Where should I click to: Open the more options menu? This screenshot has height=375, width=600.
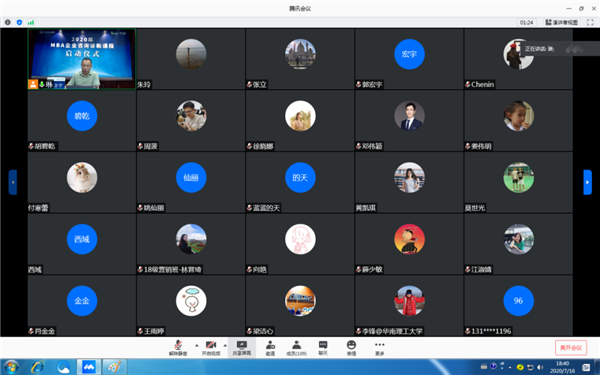point(379,348)
